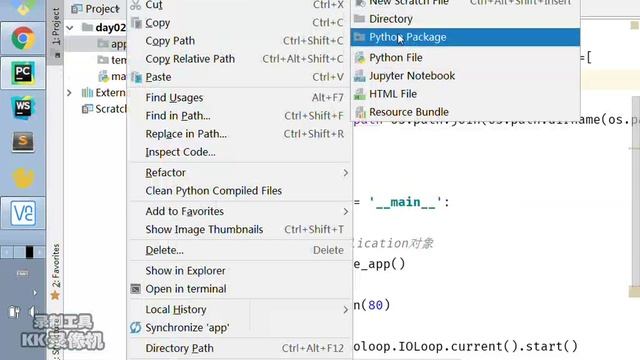Screen dimensions: 640x360
Task: Select Copy Path menu entry
Action: (x=240, y=41)
